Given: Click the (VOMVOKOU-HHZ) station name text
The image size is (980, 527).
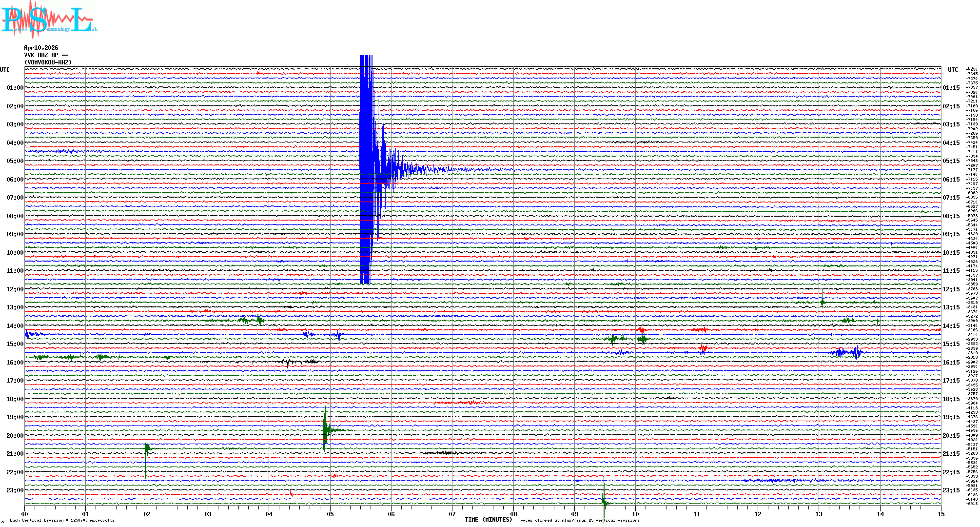Looking at the screenshot, I should (x=48, y=62).
